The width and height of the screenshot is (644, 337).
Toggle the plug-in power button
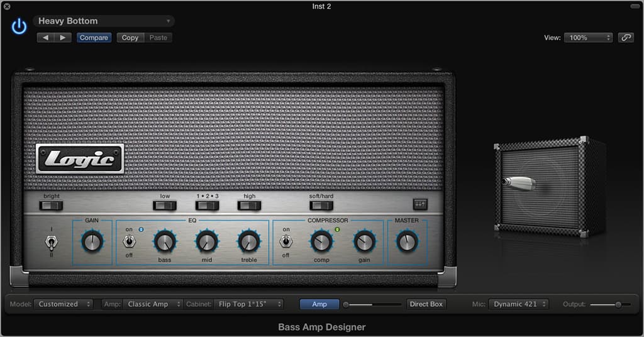19,26
